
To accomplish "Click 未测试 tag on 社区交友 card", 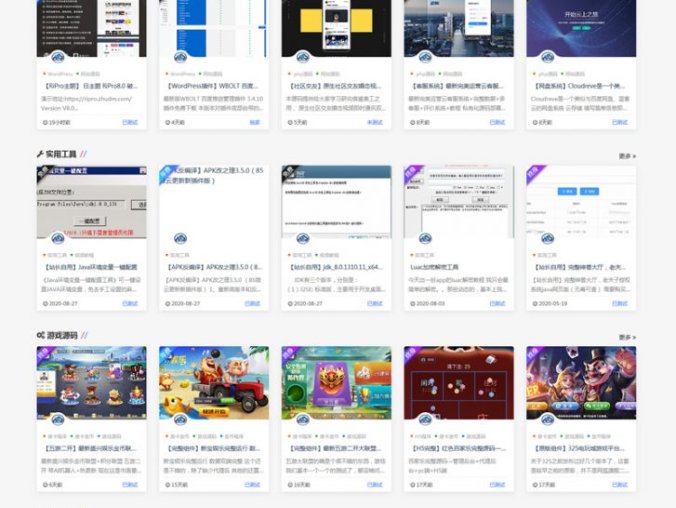I will tap(375, 122).
